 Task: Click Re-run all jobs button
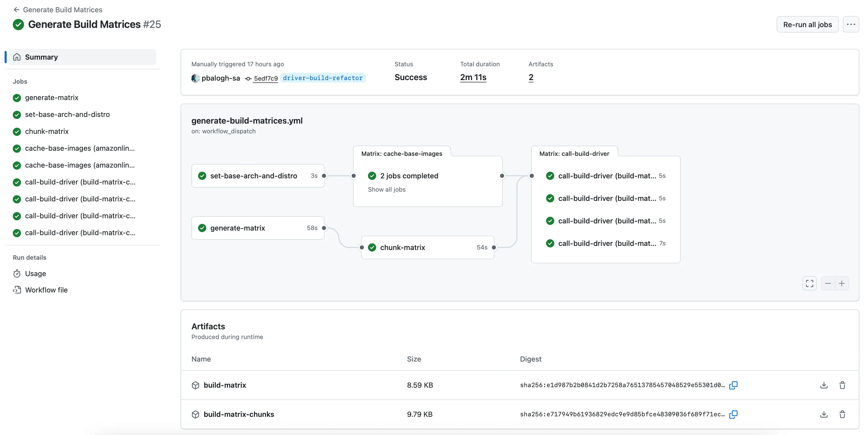(807, 24)
